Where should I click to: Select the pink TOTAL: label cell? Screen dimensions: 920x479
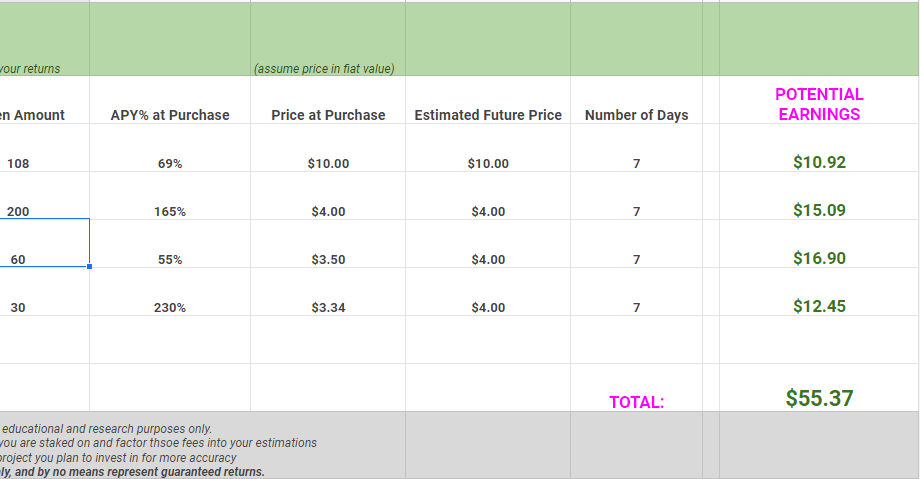pyautogui.click(x=637, y=402)
